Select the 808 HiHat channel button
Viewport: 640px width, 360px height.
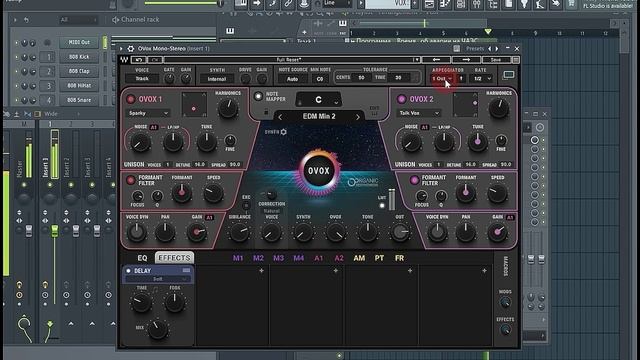(x=79, y=86)
